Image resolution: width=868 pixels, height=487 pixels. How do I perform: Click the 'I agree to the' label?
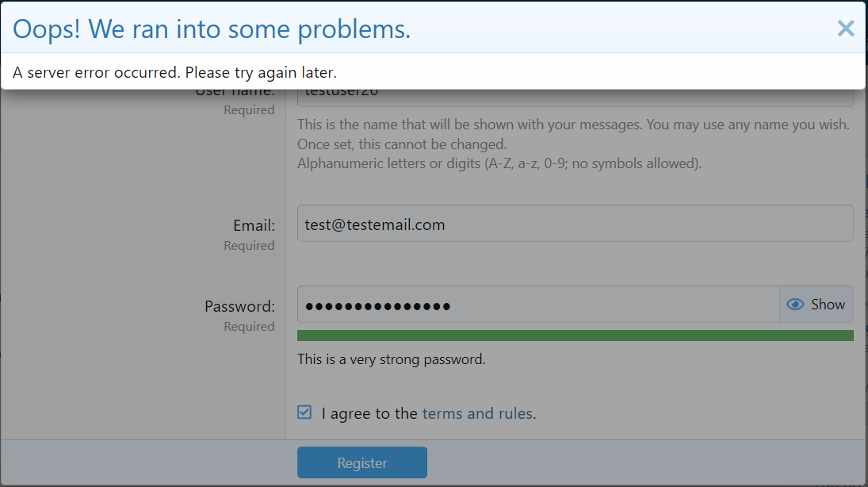369,413
